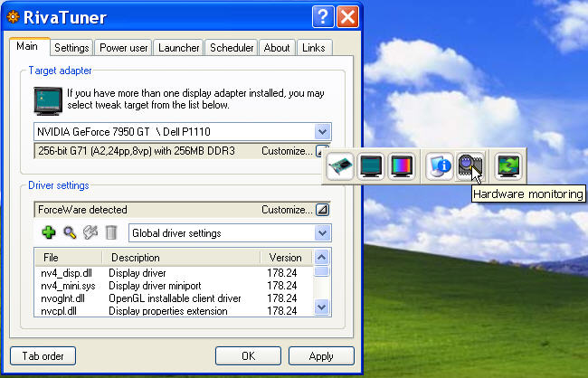The height and width of the screenshot is (378, 588).
Task: Click the grayed edit profile icon
Action: (x=90, y=232)
